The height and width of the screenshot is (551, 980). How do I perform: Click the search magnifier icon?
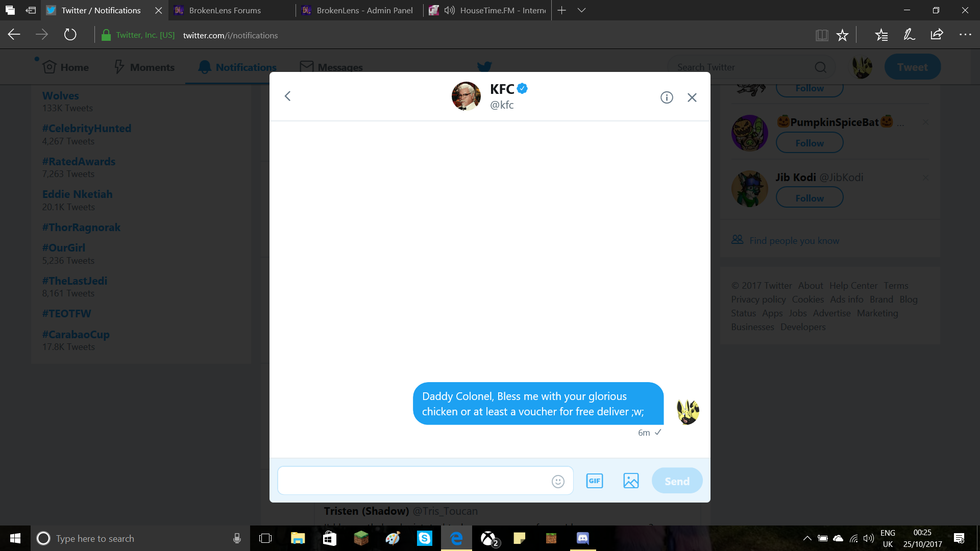(x=820, y=67)
